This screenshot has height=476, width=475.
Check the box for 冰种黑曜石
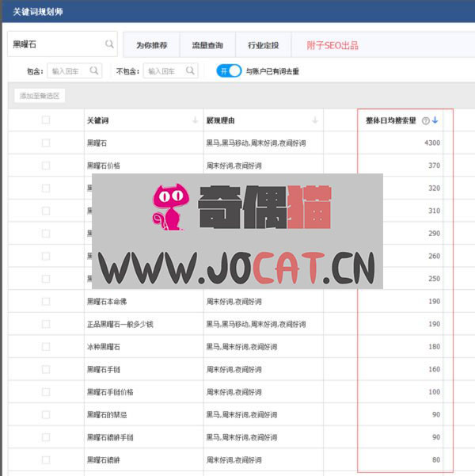click(x=46, y=346)
